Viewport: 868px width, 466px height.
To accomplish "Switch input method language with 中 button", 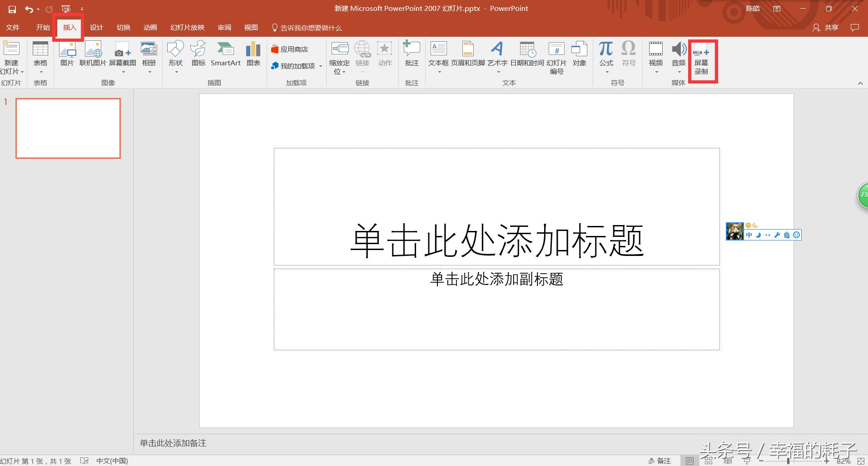I will click(x=748, y=235).
